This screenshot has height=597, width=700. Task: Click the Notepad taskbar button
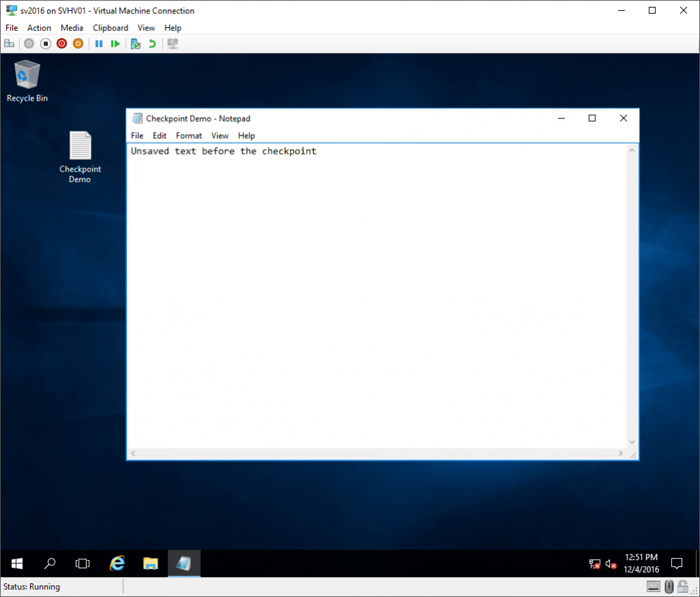184,563
